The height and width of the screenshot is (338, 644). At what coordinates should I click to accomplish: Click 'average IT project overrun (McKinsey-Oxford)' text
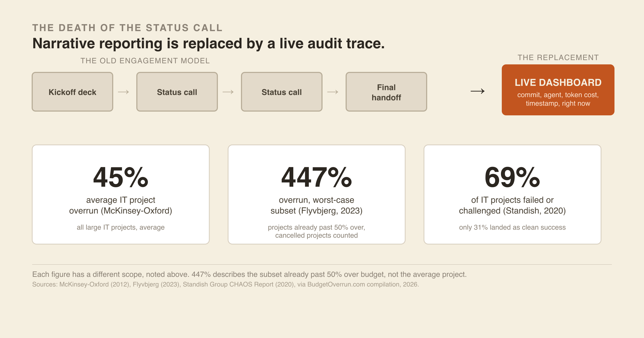click(121, 205)
